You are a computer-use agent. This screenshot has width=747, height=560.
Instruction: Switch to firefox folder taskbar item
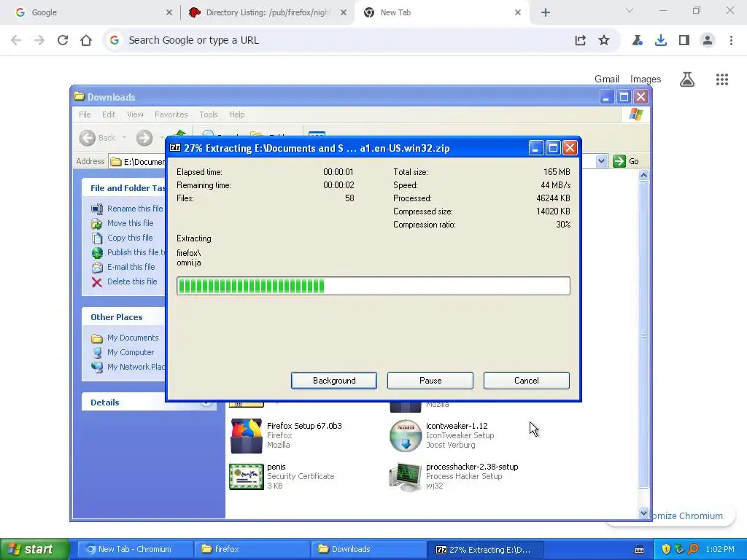(252, 549)
